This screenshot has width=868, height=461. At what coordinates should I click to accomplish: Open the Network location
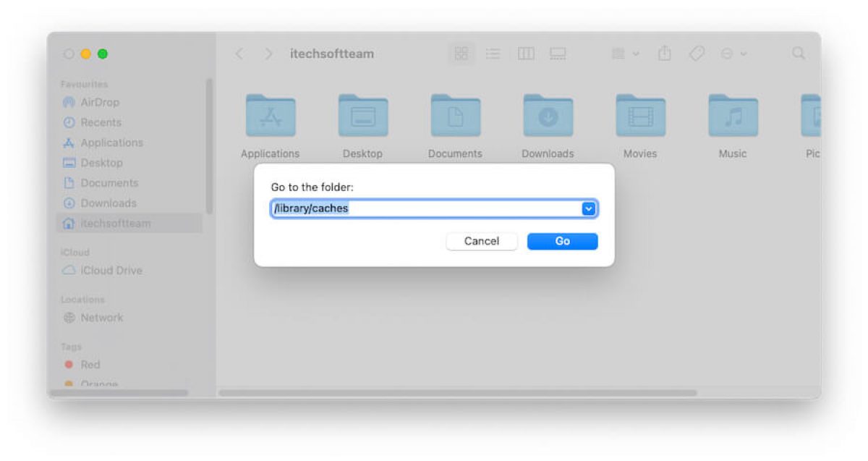click(101, 317)
